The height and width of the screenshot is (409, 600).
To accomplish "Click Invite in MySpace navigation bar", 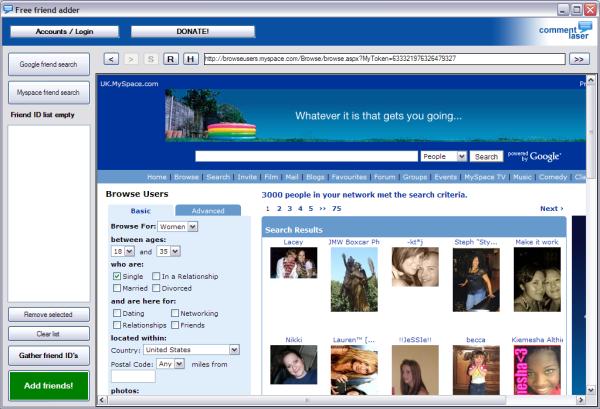I will pyautogui.click(x=247, y=177).
